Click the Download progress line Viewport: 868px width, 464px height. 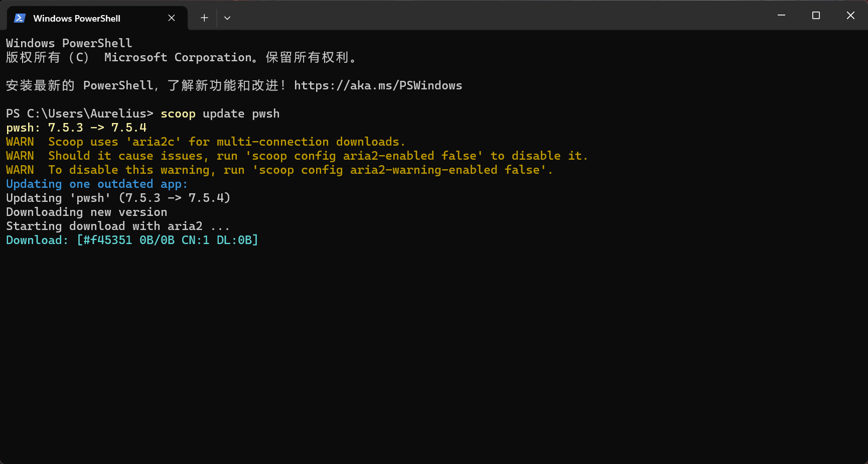pos(132,241)
